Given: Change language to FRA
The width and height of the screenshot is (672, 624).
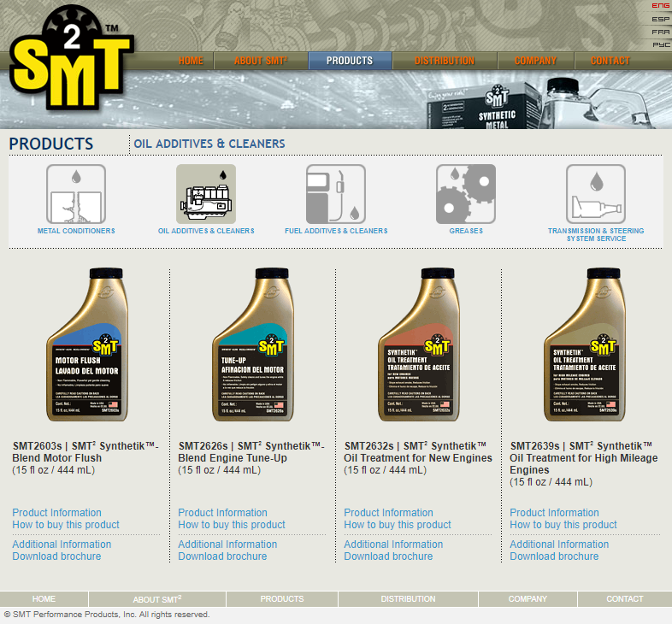Looking at the screenshot, I should 661,32.
